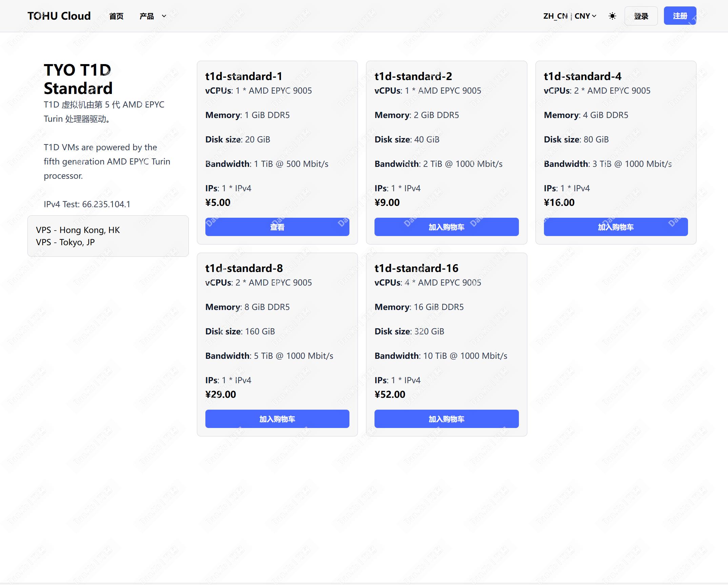
Task: Add t1d-standard-16 to cart
Action: pyautogui.click(x=446, y=419)
